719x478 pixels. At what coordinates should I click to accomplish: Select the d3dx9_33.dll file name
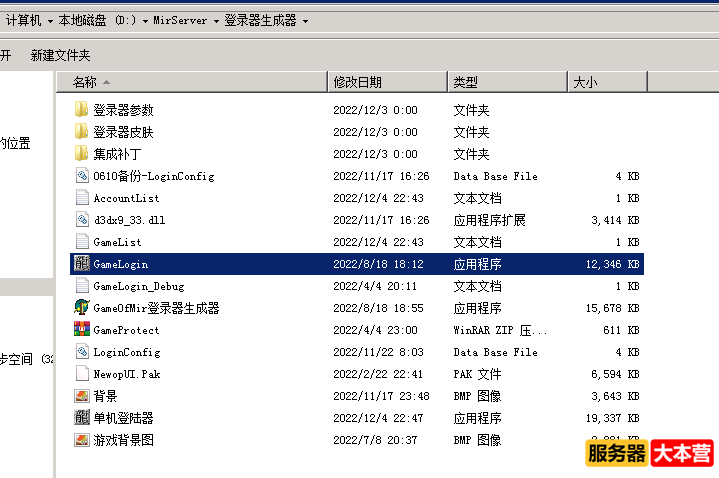[x=129, y=220]
